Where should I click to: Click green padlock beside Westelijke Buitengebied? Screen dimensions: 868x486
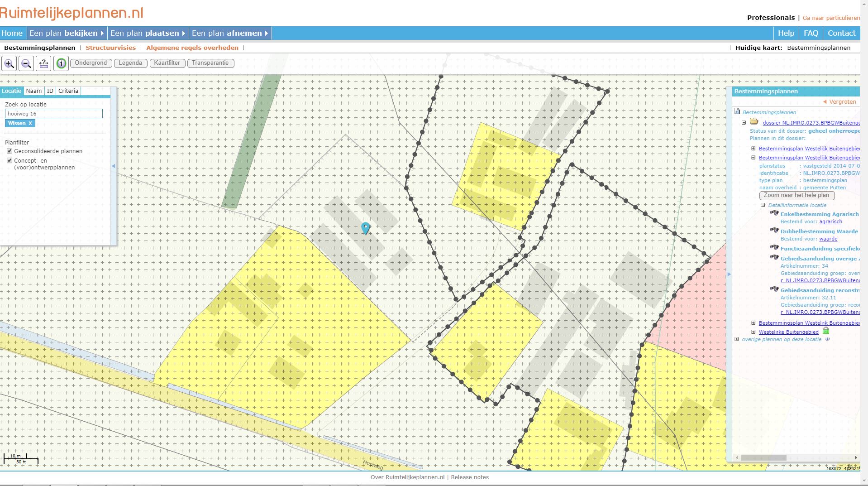point(826,331)
